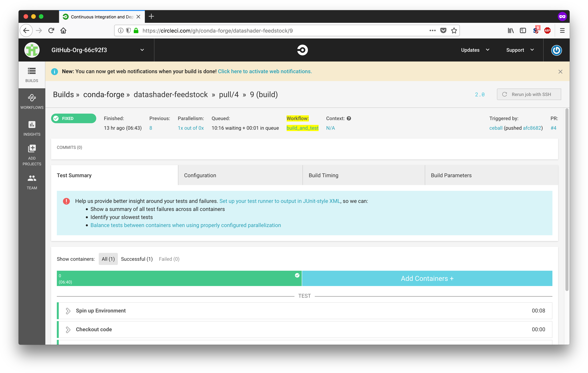Click the CircleCI logo in header

302,50
